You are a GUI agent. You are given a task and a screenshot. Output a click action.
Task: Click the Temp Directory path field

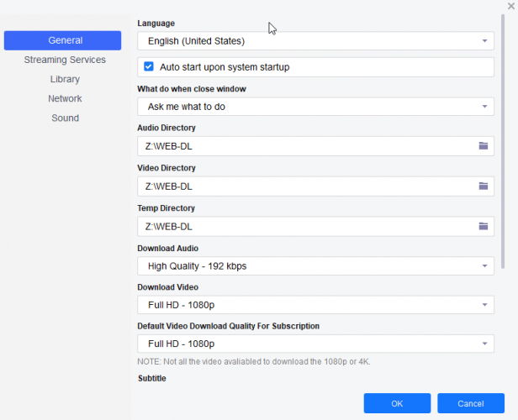pyautogui.click(x=303, y=226)
